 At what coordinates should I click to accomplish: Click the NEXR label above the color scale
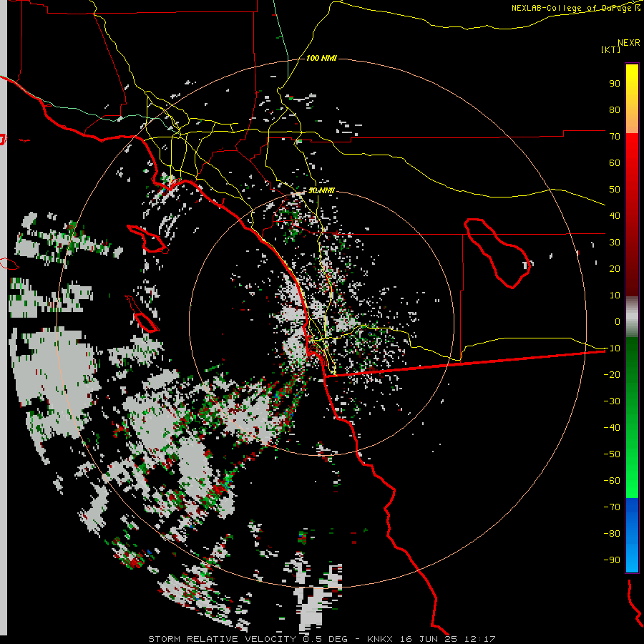pos(629,43)
